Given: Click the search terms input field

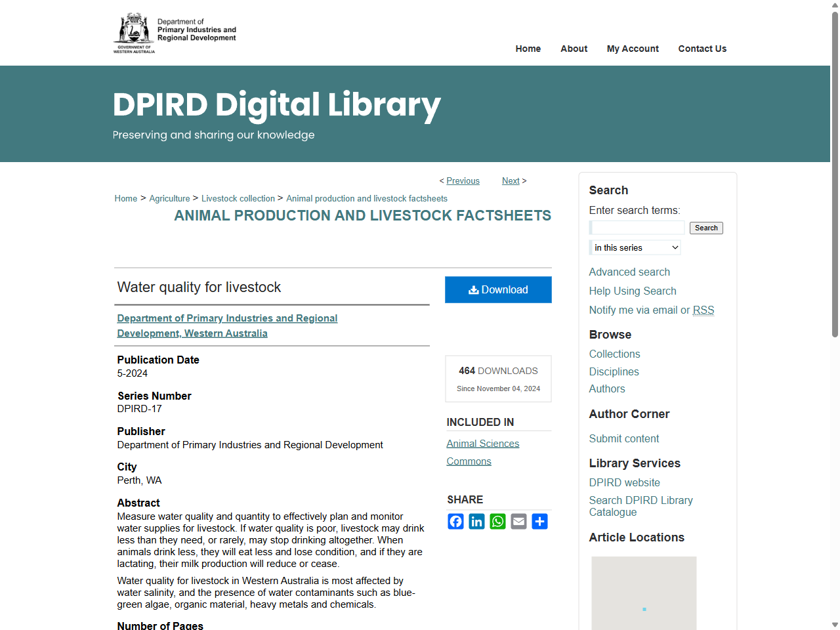Looking at the screenshot, I should click(637, 228).
